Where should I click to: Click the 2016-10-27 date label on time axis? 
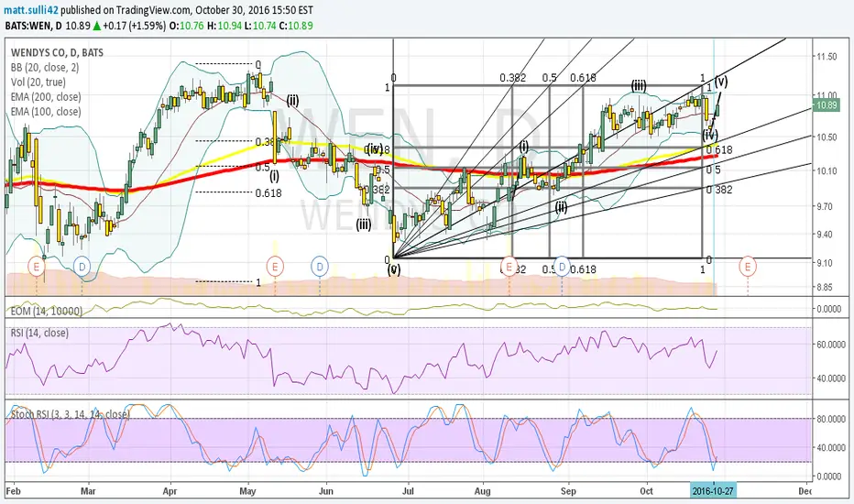point(712,491)
